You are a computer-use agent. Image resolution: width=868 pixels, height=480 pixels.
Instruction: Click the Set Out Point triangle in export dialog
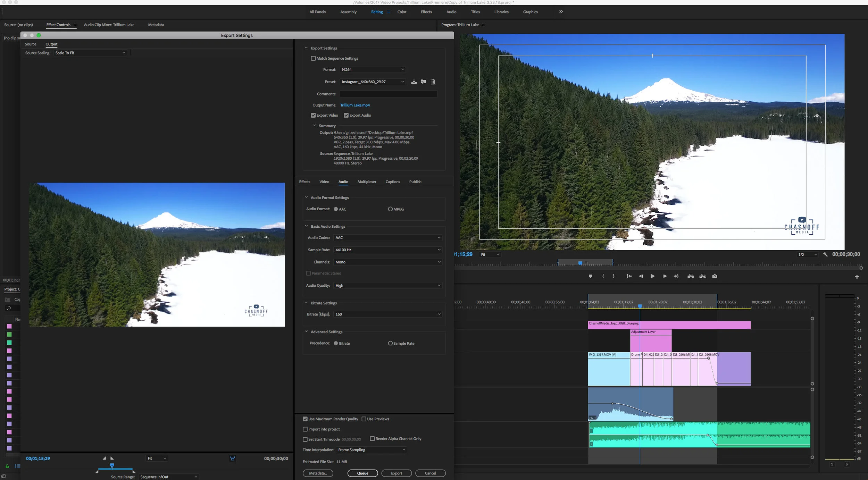(x=112, y=458)
